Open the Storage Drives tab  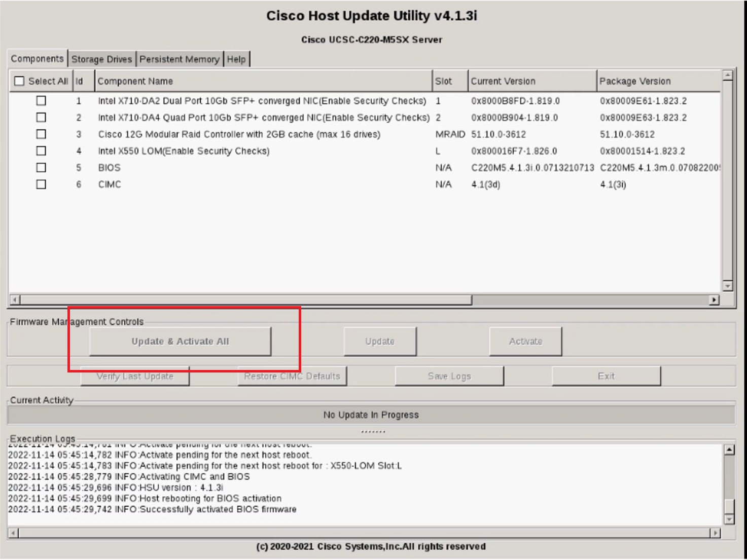coord(101,59)
